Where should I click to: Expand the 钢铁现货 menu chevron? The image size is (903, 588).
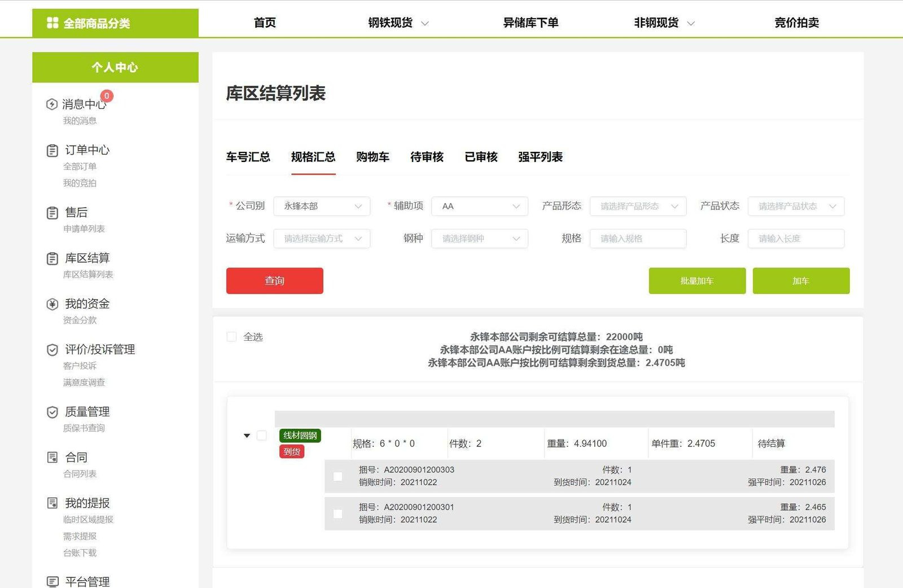pos(425,24)
